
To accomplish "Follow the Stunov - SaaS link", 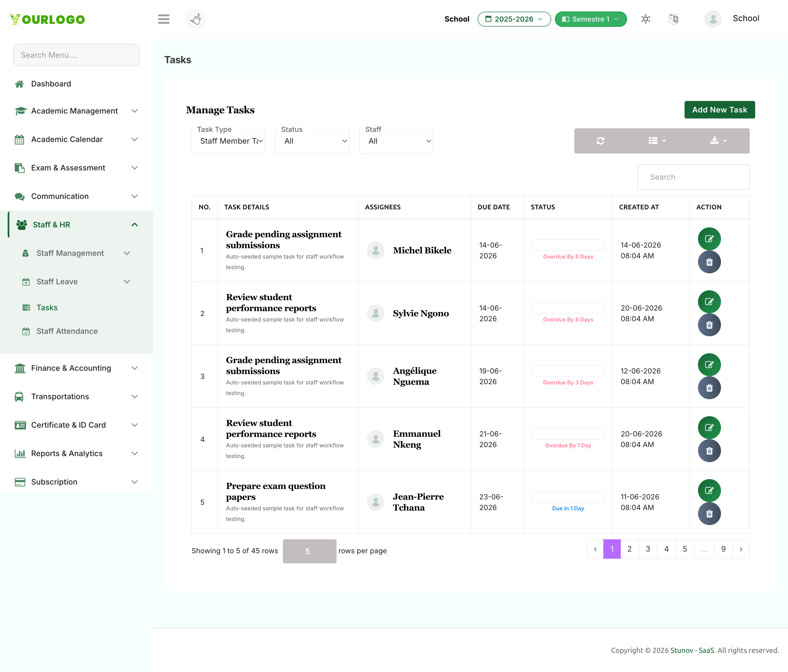I will click(692, 650).
